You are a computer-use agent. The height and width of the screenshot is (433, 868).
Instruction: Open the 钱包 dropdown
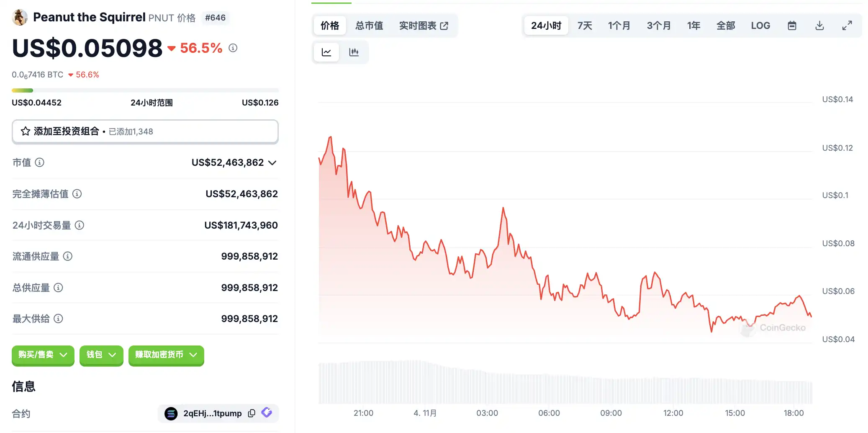[x=101, y=355]
